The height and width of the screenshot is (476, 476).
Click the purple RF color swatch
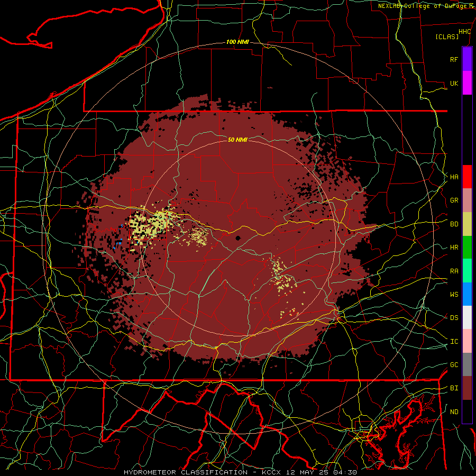pos(467,59)
